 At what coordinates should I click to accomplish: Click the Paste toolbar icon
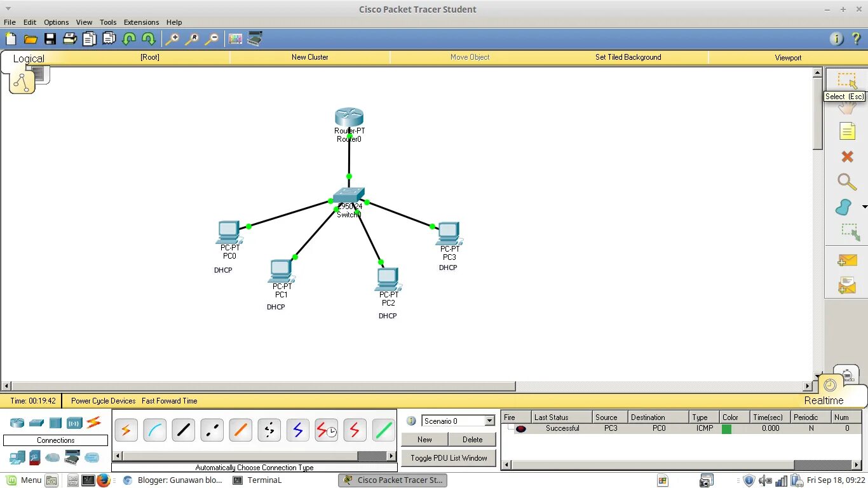[109, 39]
